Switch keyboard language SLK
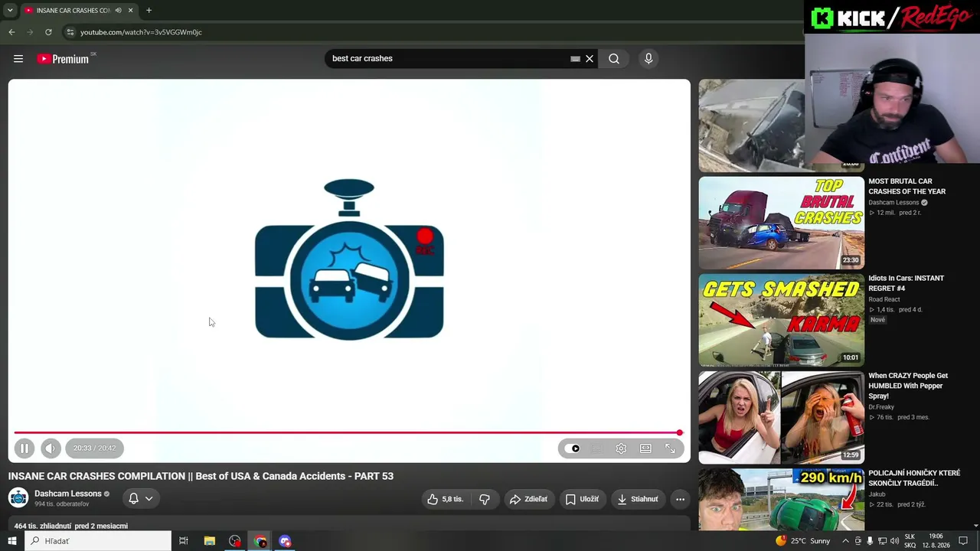 click(910, 541)
